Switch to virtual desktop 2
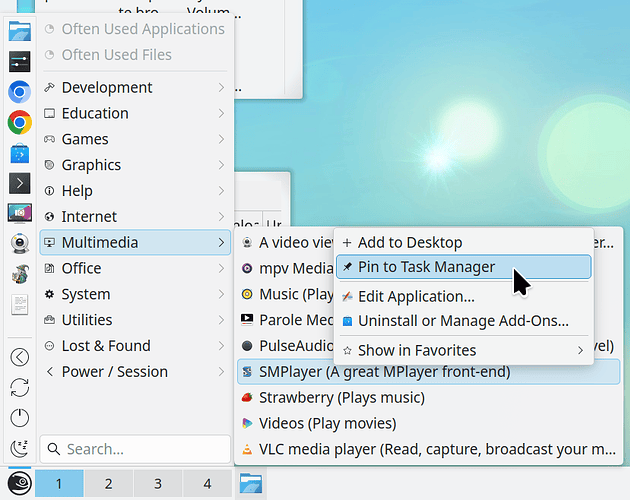 click(x=108, y=484)
